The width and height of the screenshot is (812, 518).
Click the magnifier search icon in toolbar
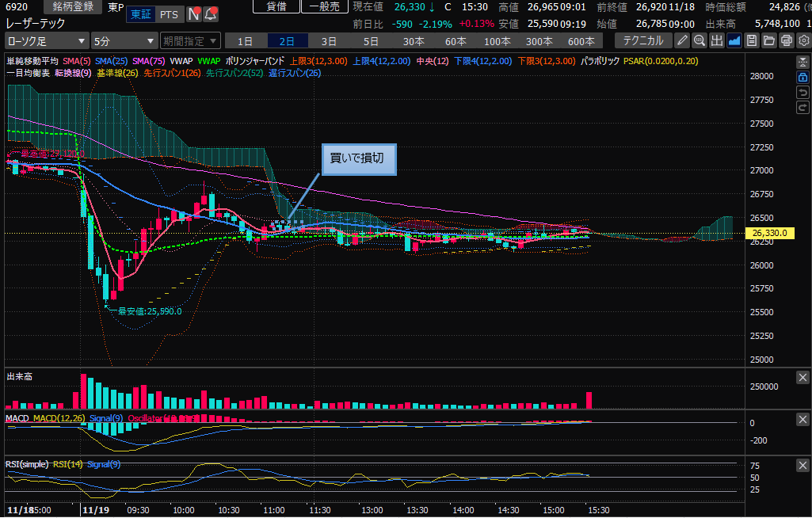(x=700, y=40)
